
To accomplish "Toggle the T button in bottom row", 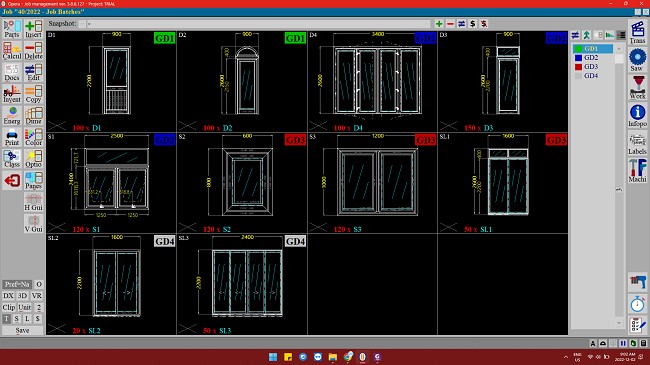I will 7,319.
